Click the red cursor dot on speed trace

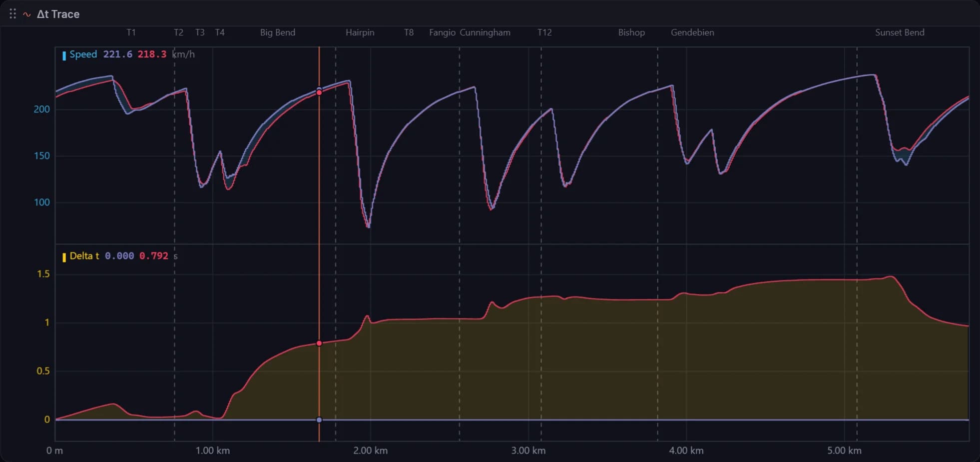coord(319,93)
